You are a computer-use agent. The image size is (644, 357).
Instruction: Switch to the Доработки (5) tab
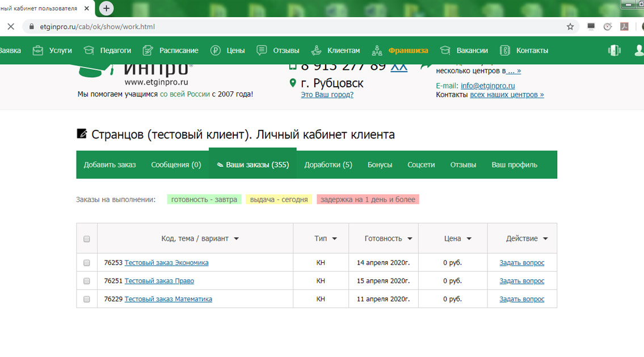pos(328,165)
